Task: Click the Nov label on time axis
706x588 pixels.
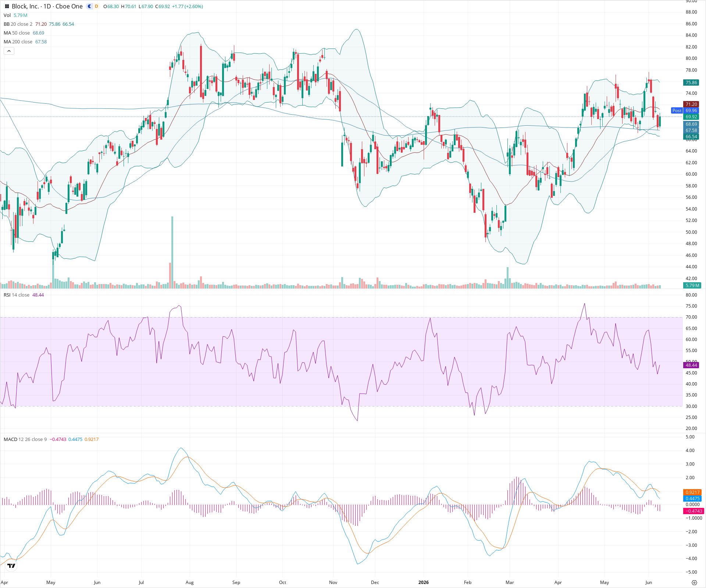Action: pos(333,582)
